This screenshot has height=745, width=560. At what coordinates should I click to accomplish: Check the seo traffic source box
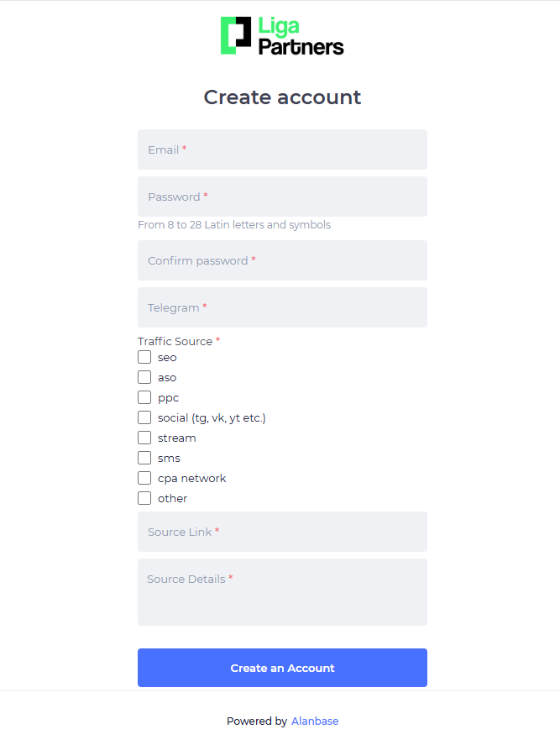tap(144, 357)
